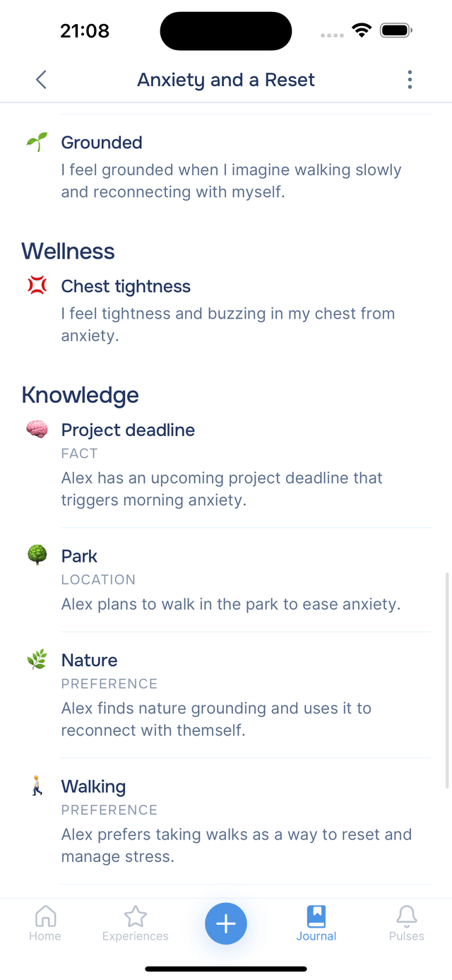
Task: Click the anger symbol beside Chest tightness
Action: [36, 285]
